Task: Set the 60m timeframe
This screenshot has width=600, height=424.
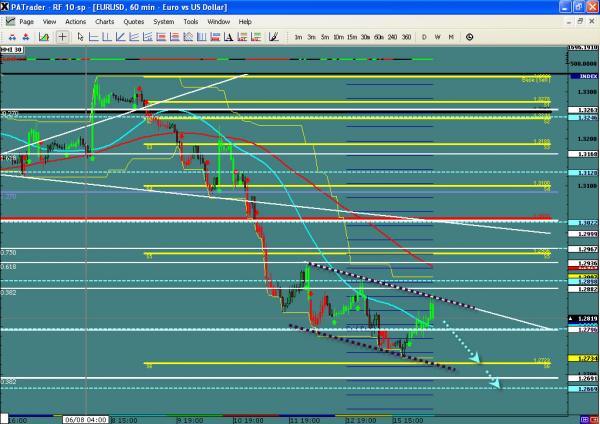Action: pyautogui.click(x=376, y=37)
